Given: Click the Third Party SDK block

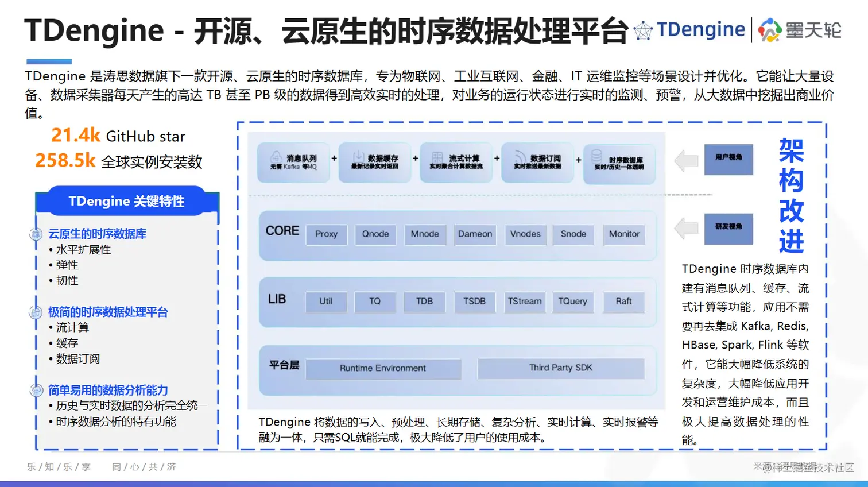Looking at the screenshot, I should [x=561, y=368].
